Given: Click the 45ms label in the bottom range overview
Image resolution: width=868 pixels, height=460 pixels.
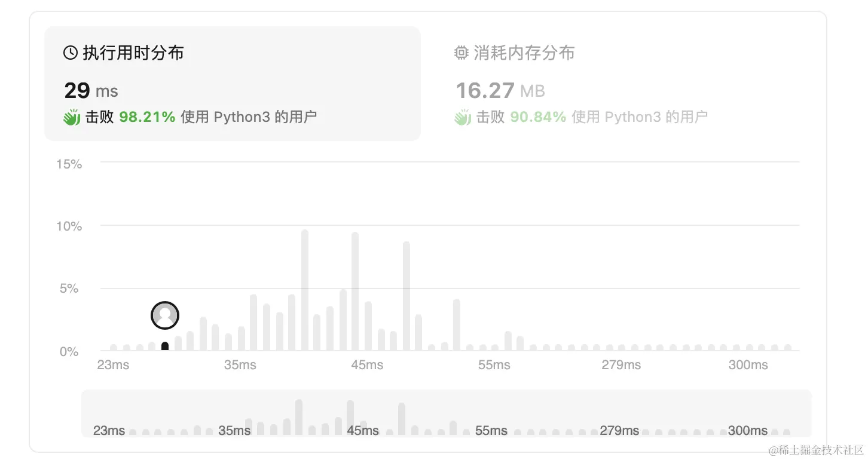Looking at the screenshot, I should [362, 431].
